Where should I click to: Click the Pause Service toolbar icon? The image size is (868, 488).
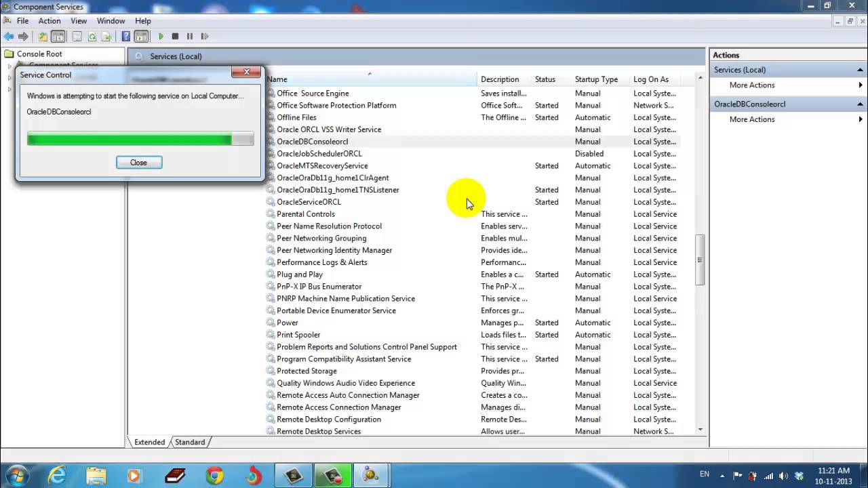point(190,37)
